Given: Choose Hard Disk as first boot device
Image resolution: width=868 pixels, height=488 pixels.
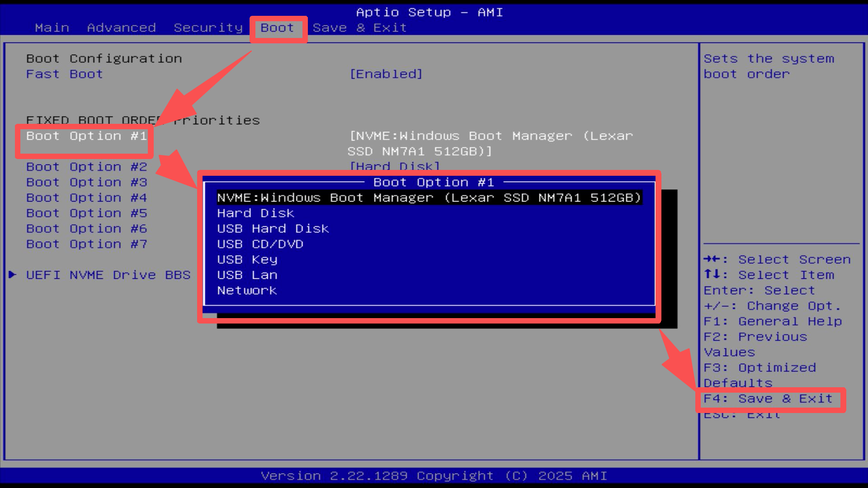Looking at the screenshot, I should tap(255, 213).
